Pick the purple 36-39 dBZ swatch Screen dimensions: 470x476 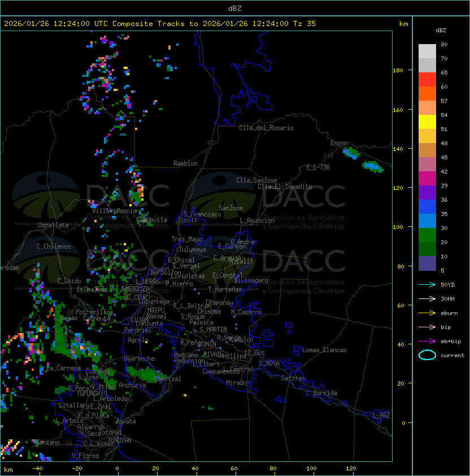click(x=427, y=192)
